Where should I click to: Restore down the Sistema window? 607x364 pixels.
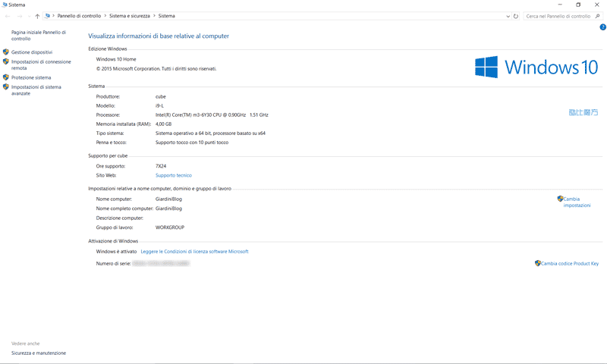pyautogui.click(x=578, y=5)
